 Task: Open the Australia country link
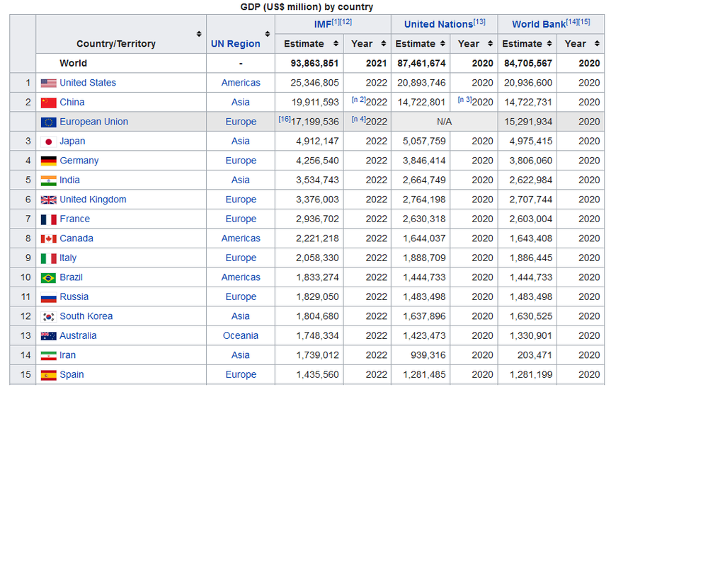[78, 335]
